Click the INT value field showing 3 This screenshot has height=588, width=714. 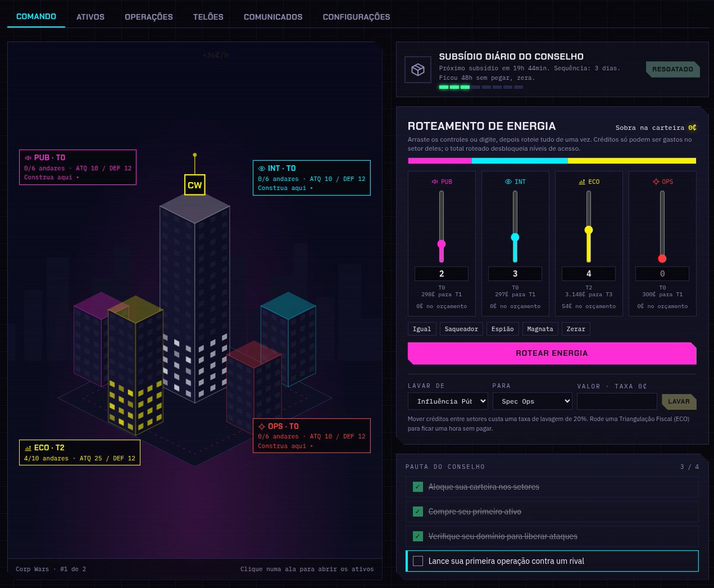coord(515,274)
